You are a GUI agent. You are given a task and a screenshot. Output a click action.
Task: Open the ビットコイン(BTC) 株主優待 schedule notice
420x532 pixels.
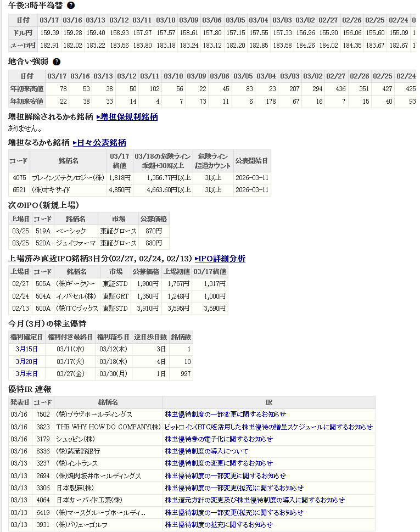tap(268, 427)
